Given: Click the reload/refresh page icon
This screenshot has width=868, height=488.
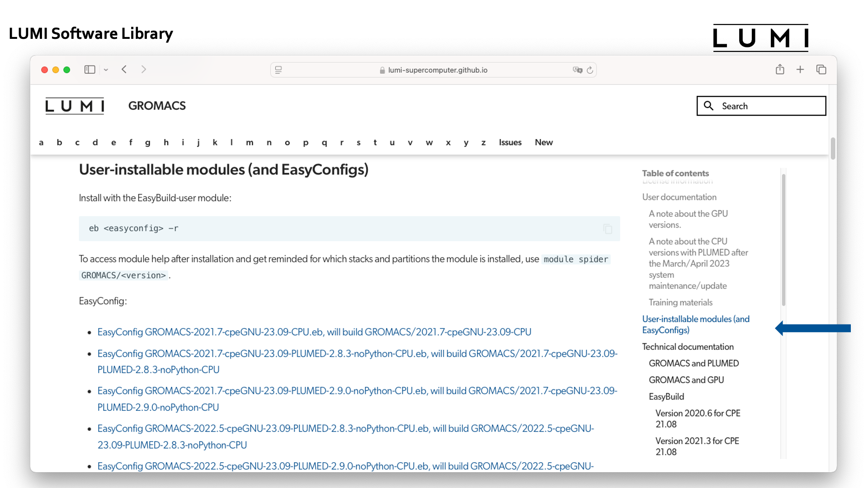Looking at the screenshot, I should tap(590, 70).
